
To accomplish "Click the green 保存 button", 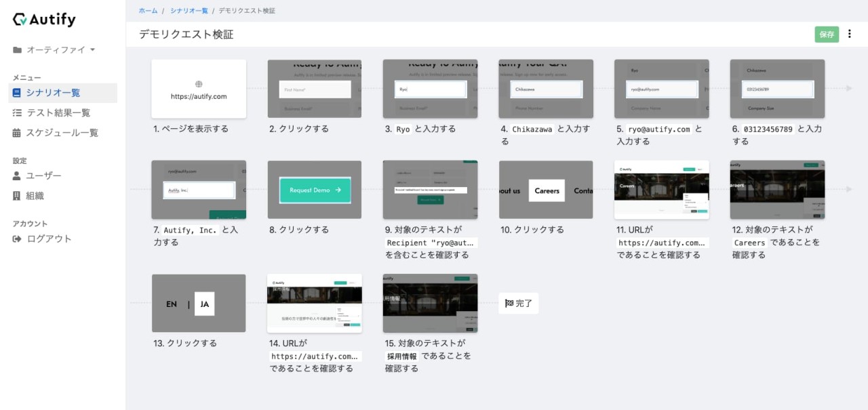I will (827, 34).
